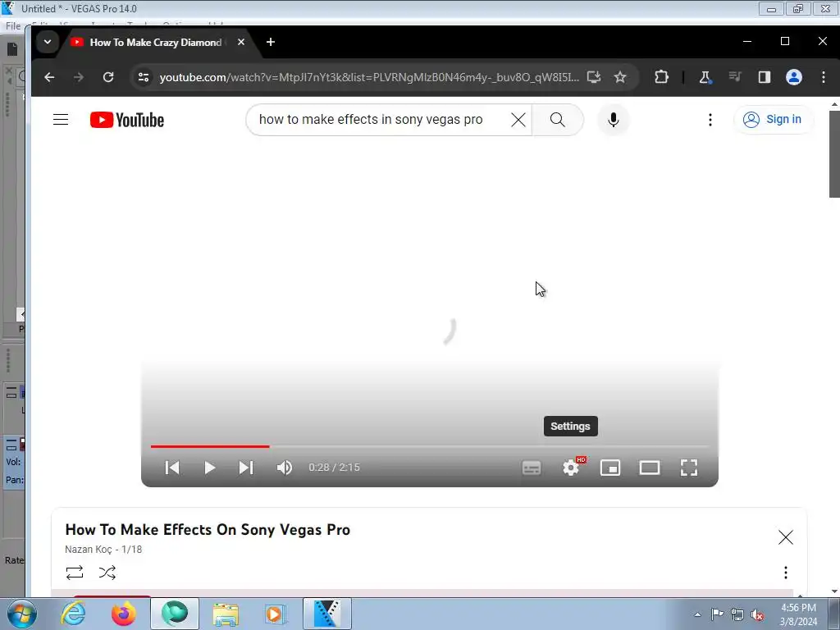Screen dimensions: 840x630
Task: Sign in to YouTube
Action: click(x=773, y=120)
